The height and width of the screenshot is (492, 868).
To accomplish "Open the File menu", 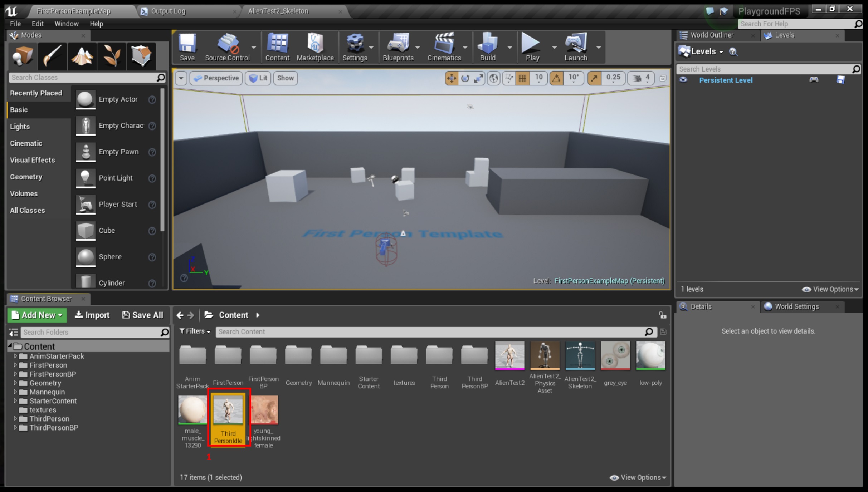I will pos(15,24).
